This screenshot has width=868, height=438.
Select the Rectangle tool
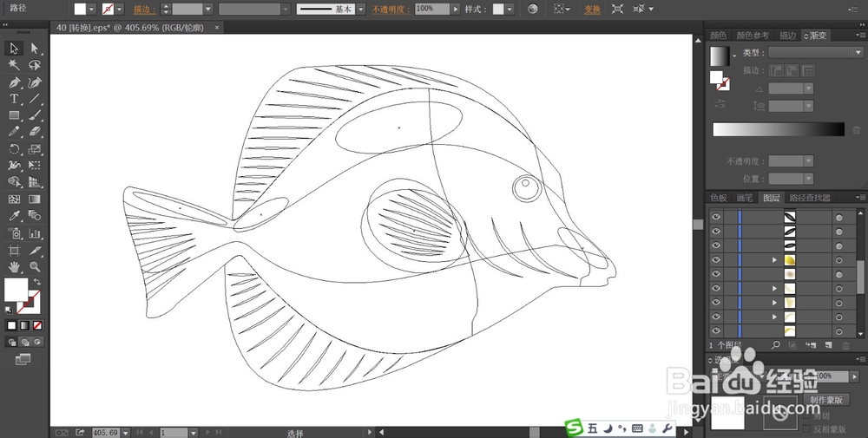coord(14,115)
